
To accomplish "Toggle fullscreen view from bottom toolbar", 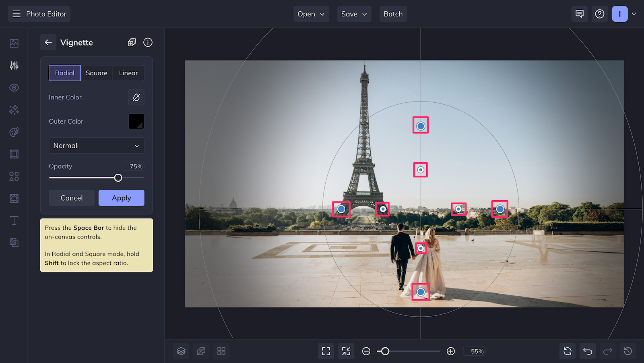I will pos(326,351).
